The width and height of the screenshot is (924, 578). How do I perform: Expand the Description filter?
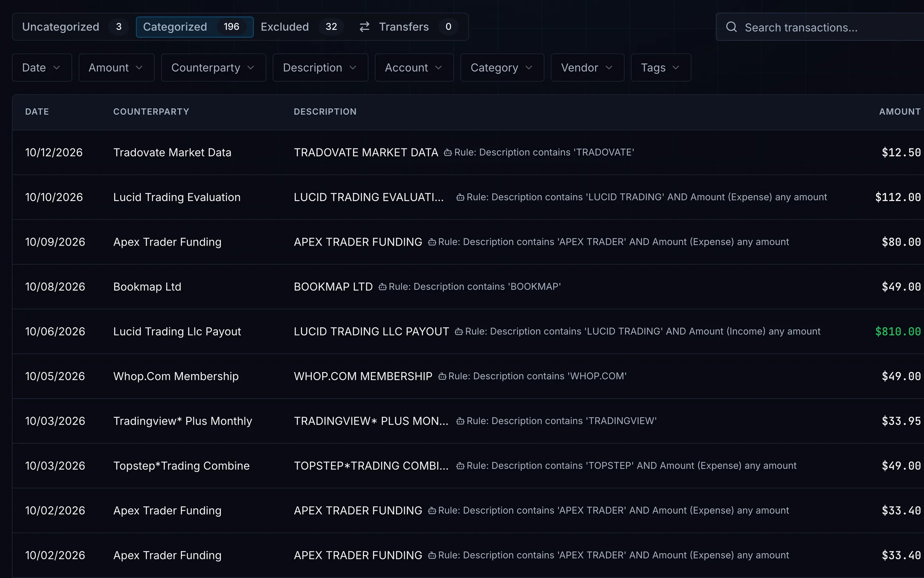320,68
